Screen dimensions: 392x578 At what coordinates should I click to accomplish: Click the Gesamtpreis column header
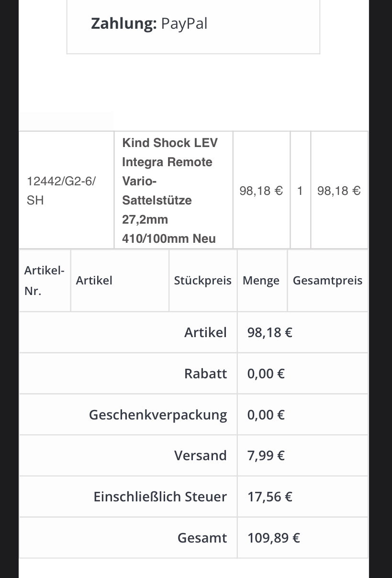[327, 281]
